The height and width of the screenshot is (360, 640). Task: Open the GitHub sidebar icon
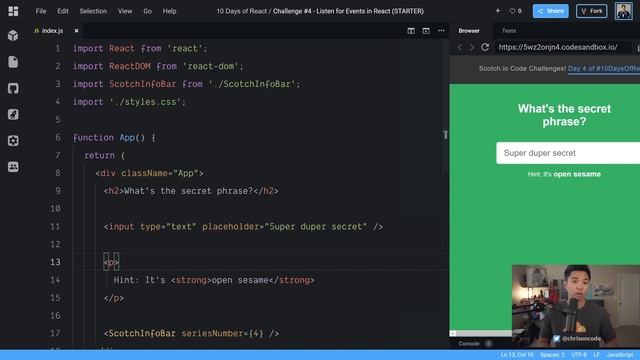click(13, 88)
